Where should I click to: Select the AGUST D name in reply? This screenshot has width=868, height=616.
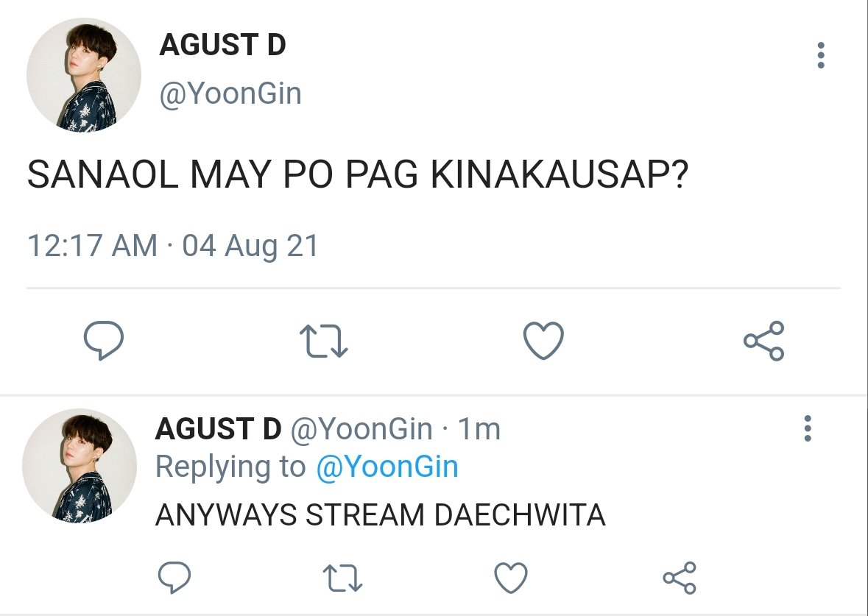pyautogui.click(x=218, y=429)
